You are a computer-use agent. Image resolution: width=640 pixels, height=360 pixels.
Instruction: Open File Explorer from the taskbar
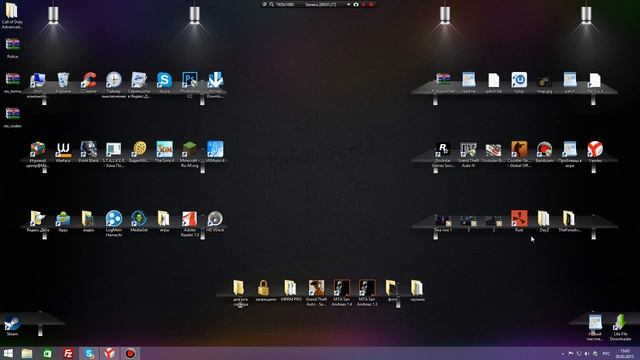point(27,353)
